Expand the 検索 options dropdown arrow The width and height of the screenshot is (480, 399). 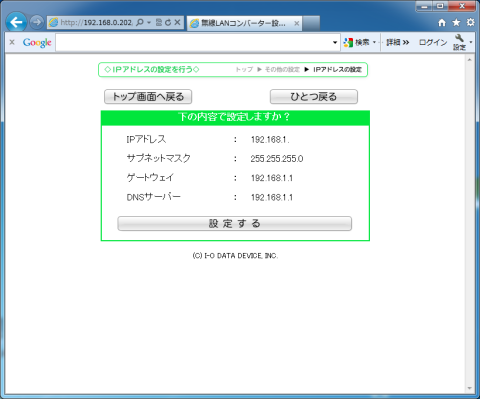pos(374,42)
